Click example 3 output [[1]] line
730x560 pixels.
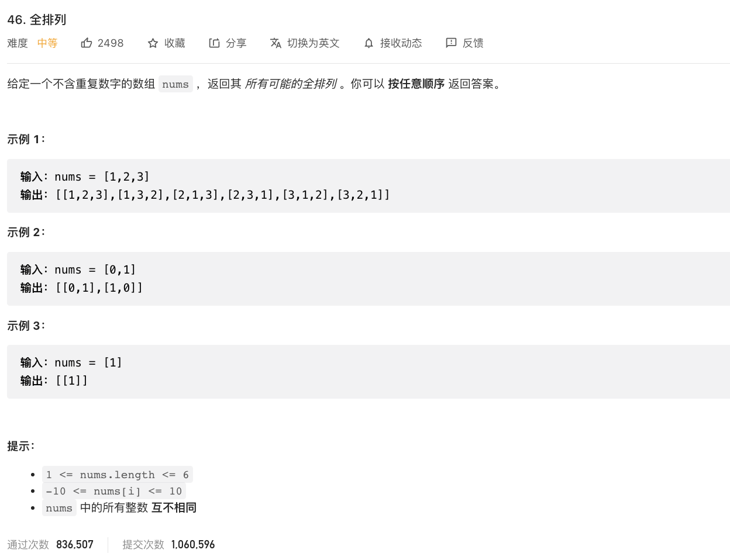[x=71, y=381]
